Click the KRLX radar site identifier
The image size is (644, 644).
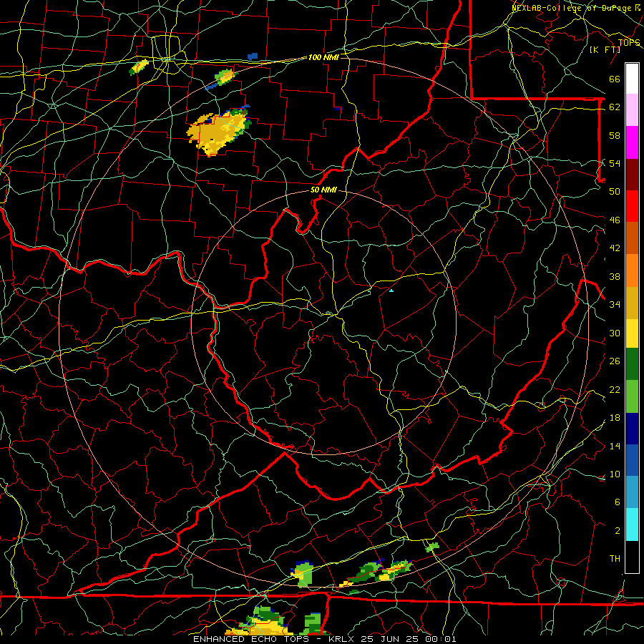pyautogui.click(x=343, y=639)
